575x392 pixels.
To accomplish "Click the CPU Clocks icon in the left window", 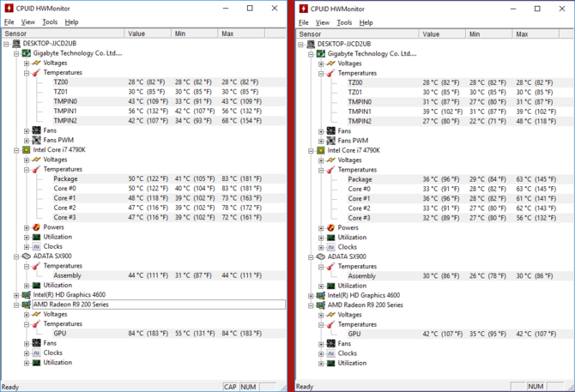I will [36, 246].
